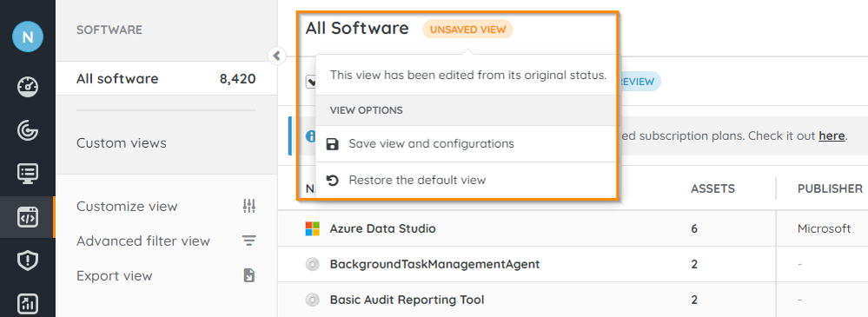The image size is (868, 317).
Task: Open the radar scanning icon in sidebar
Action: click(x=28, y=130)
